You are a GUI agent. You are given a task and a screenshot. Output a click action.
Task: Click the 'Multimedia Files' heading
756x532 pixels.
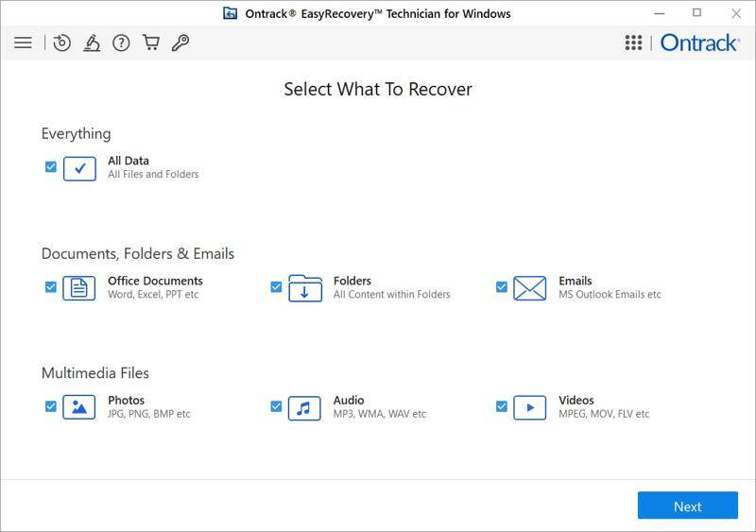95,373
